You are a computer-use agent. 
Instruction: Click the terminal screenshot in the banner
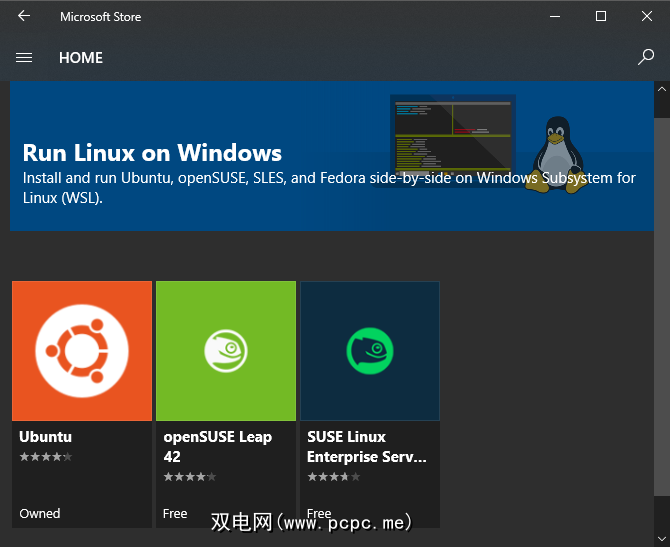tap(453, 135)
